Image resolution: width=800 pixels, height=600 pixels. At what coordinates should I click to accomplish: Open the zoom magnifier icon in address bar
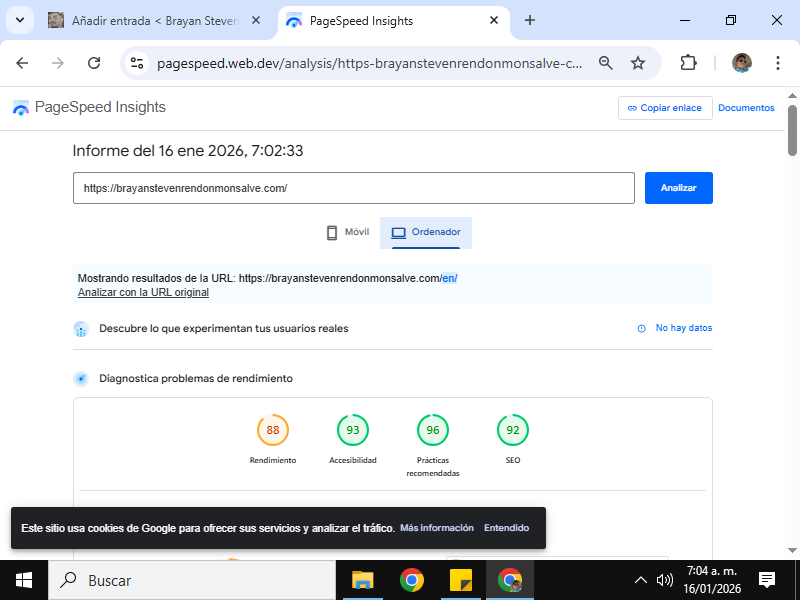(x=605, y=63)
